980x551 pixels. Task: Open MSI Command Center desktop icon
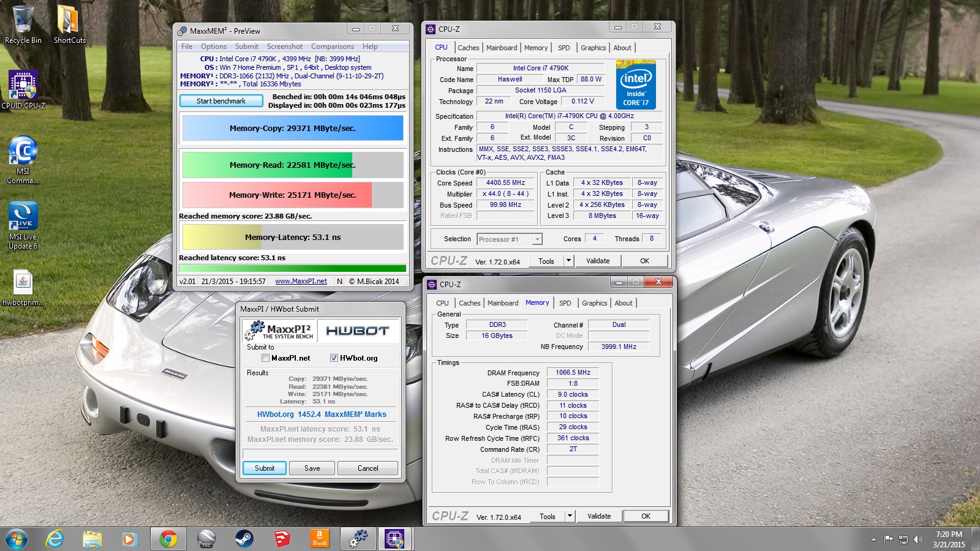pos(23,159)
